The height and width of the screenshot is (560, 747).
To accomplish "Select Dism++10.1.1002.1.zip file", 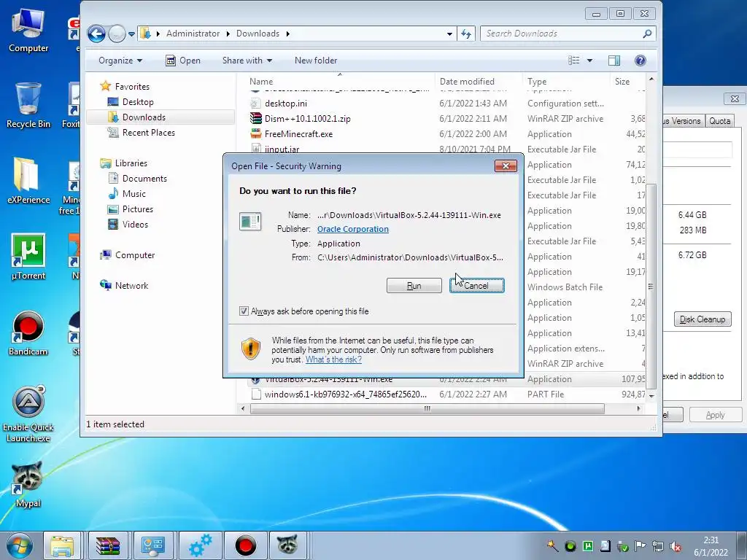I will coord(308,119).
